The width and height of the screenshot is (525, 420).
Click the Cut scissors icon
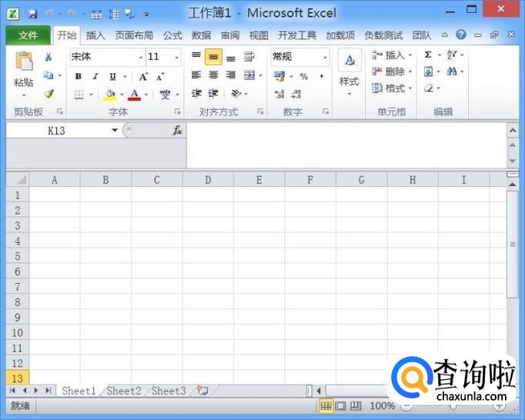(48, 57)
